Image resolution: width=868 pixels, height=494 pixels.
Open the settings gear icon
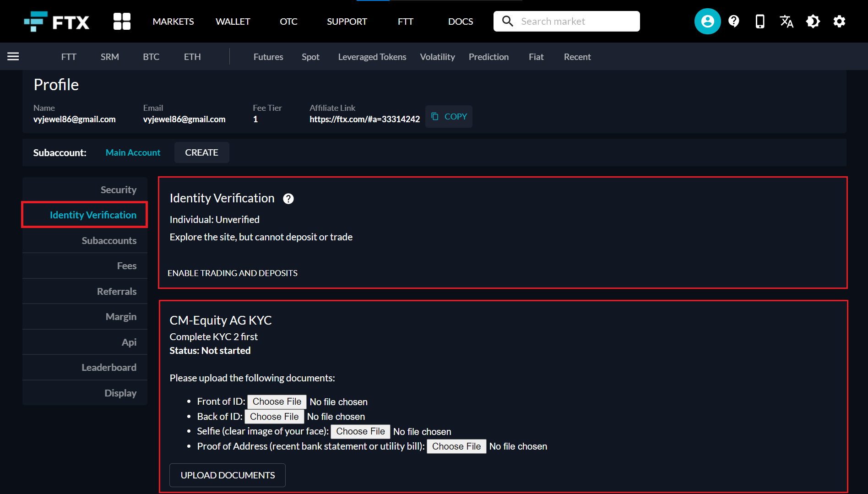click(839, 22)
